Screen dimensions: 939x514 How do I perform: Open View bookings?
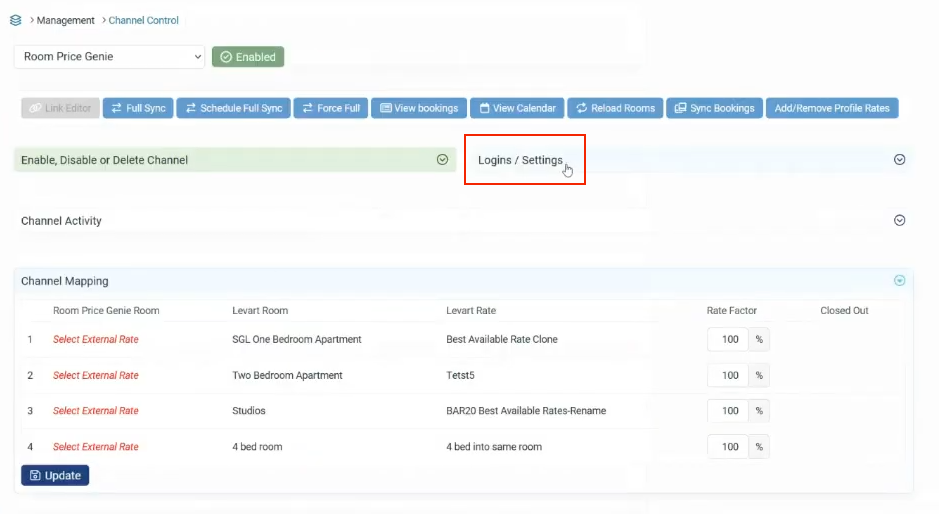click(419, 108)
